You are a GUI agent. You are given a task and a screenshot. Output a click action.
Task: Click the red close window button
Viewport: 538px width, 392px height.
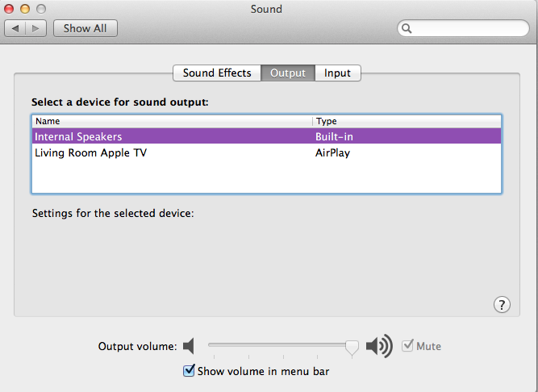[x=10, y=9]
